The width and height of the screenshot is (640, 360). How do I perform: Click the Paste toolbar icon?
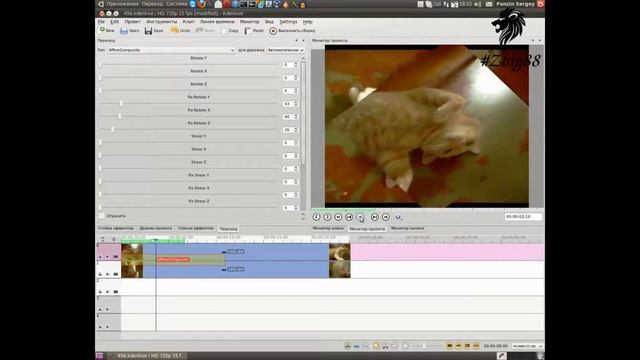click(248, 31)
